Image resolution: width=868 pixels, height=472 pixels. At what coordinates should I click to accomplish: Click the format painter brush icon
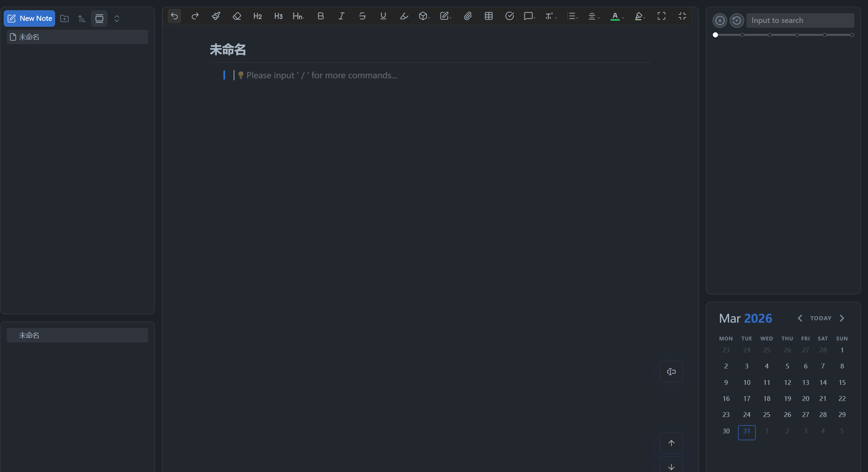(216, 16)
